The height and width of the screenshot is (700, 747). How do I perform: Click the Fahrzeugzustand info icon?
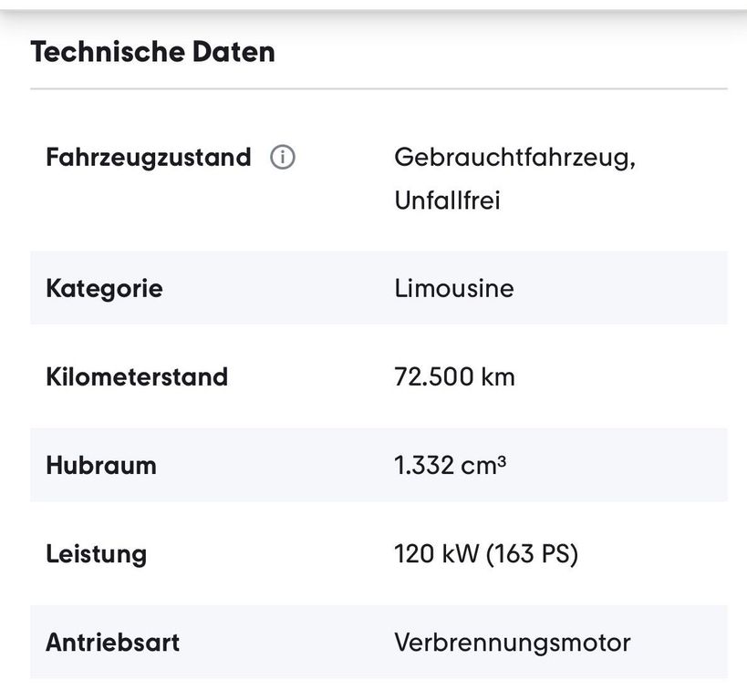pyautogui.click(x=283, y=158)
